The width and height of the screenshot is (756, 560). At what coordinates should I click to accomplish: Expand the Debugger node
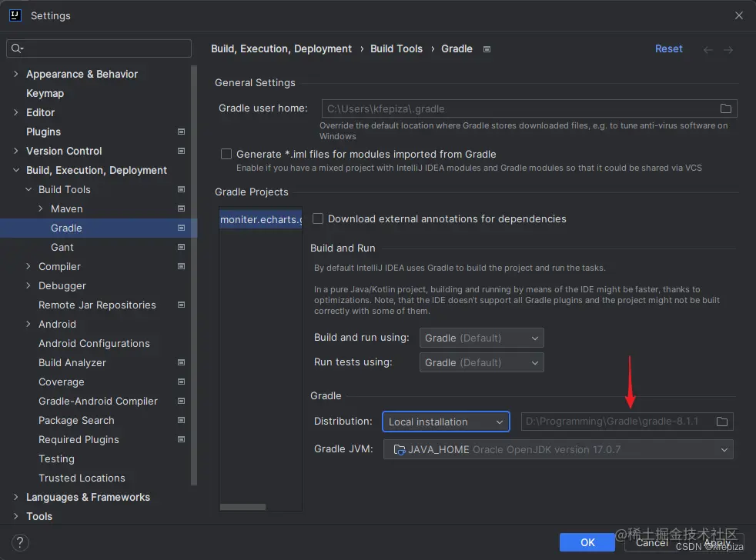click(28, 286)
